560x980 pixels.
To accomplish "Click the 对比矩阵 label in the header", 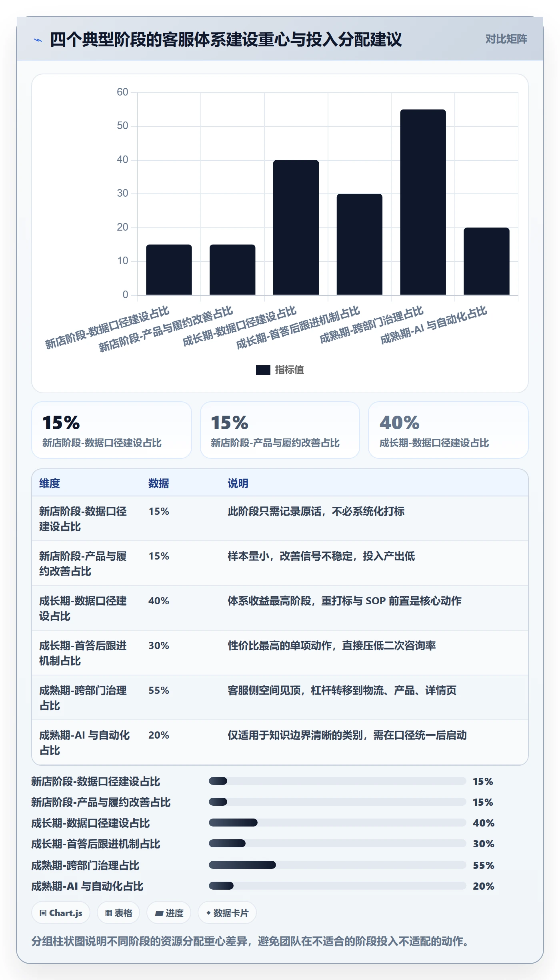I will 506,39.
